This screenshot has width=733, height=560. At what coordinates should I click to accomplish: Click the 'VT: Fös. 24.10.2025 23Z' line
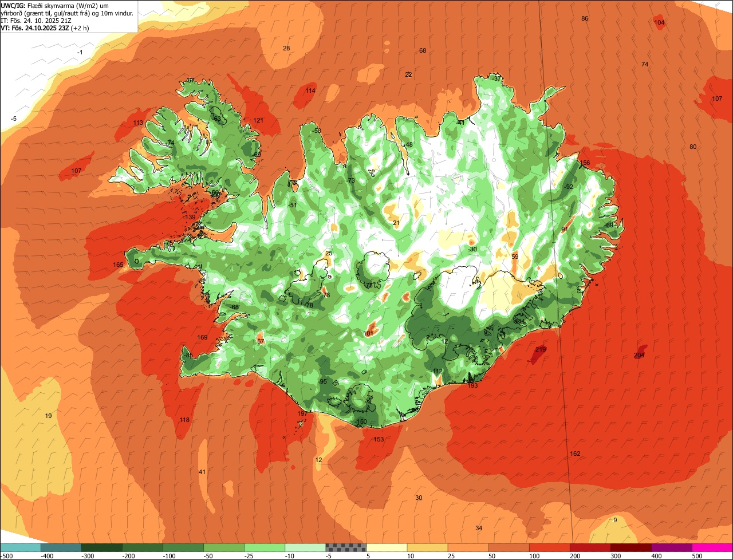[x=44, y=27]
